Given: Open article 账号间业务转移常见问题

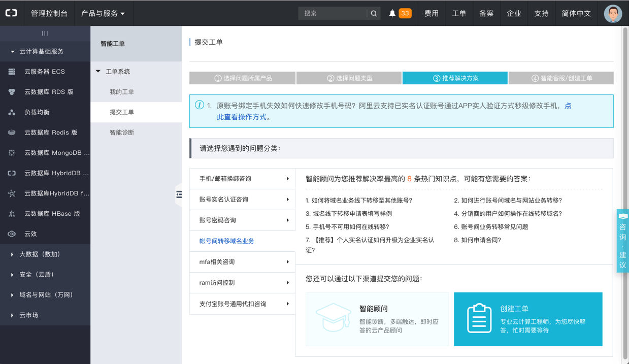Looking at the screenshot, I should (491, 227).
